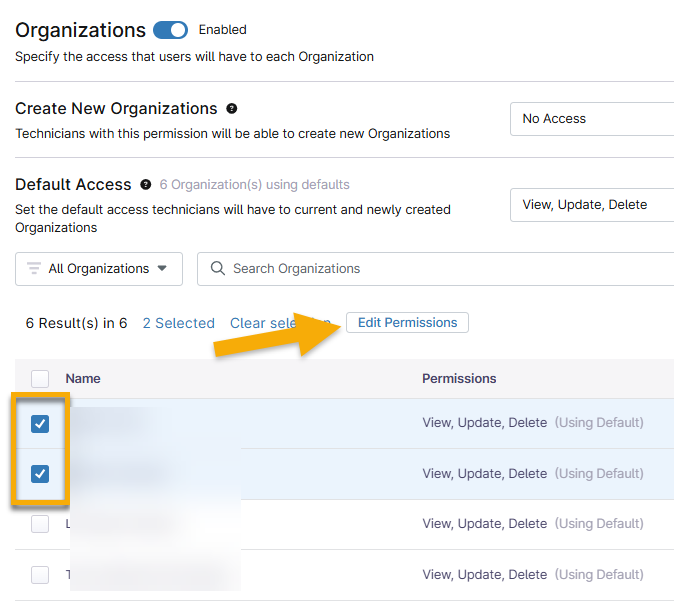
Task: Click the 2 Selected link
Action: coord(178,323)
